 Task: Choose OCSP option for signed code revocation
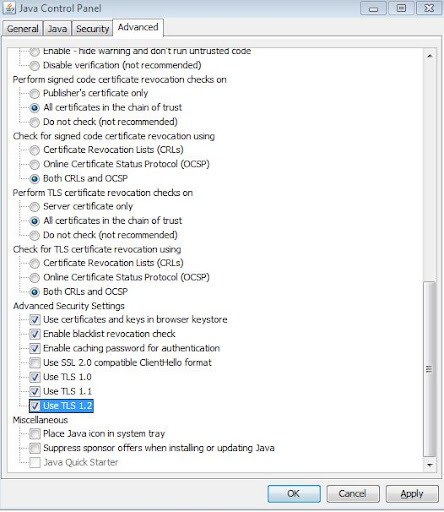[34, 165]
